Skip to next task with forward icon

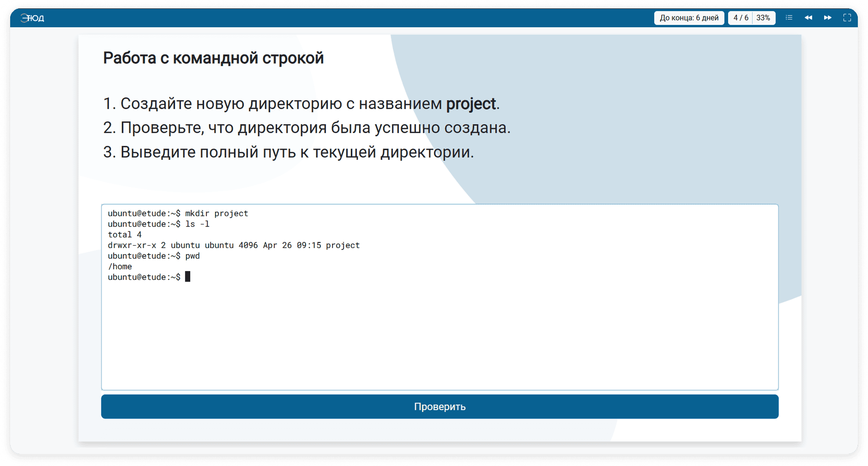tap(828, 18)
